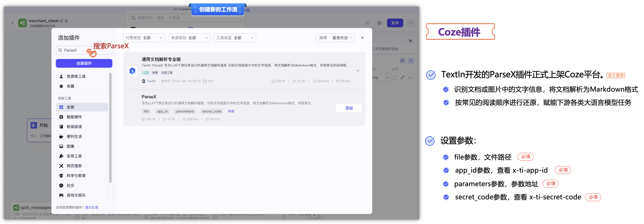Select 实用工具 category in sidebar
644x224 pixels.
74,156
